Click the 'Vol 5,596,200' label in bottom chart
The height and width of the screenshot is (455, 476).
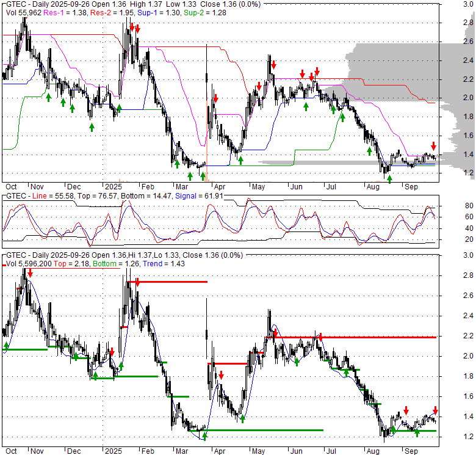pyautogui.click(x=29, y=264)
